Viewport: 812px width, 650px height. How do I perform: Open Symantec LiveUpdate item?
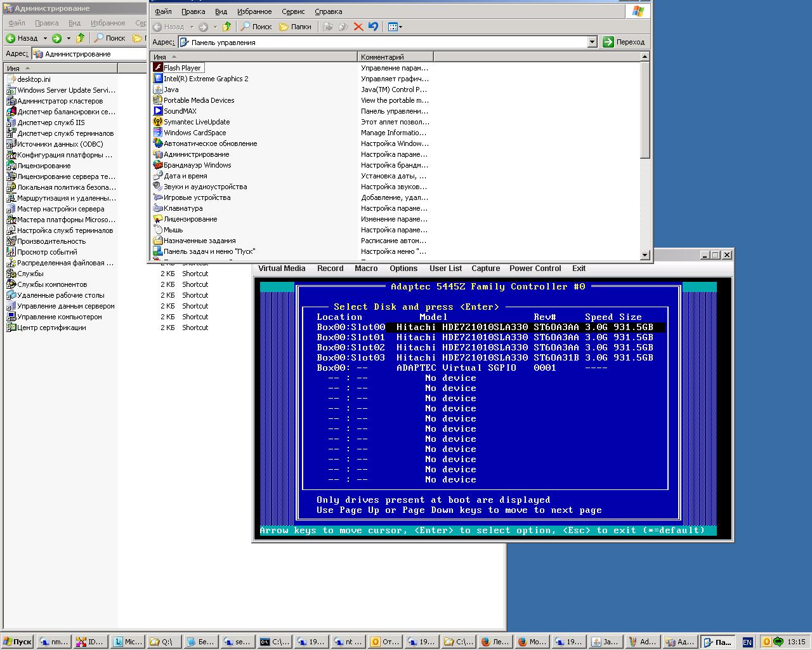tap(196, 122)
